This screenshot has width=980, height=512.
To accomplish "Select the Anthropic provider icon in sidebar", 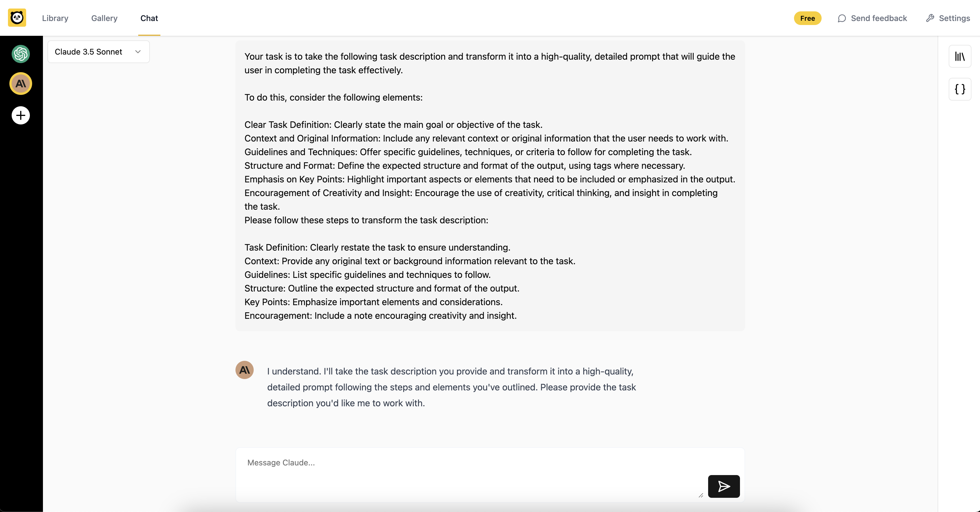I will coord(21,84).
